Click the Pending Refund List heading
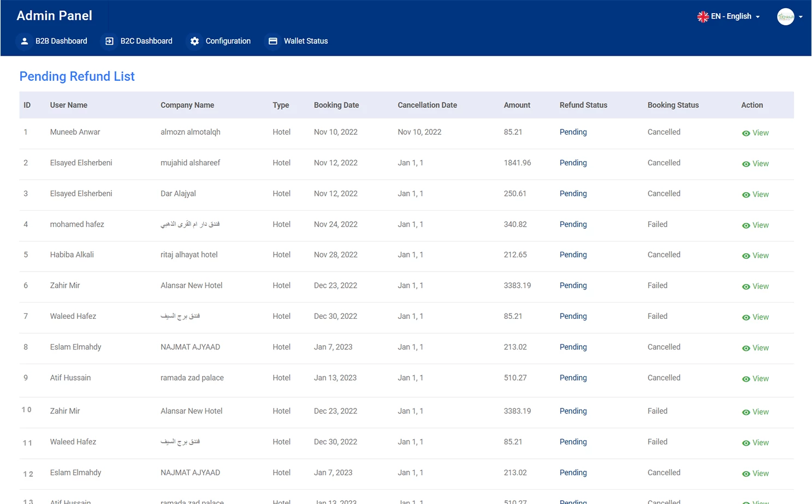 76,76
